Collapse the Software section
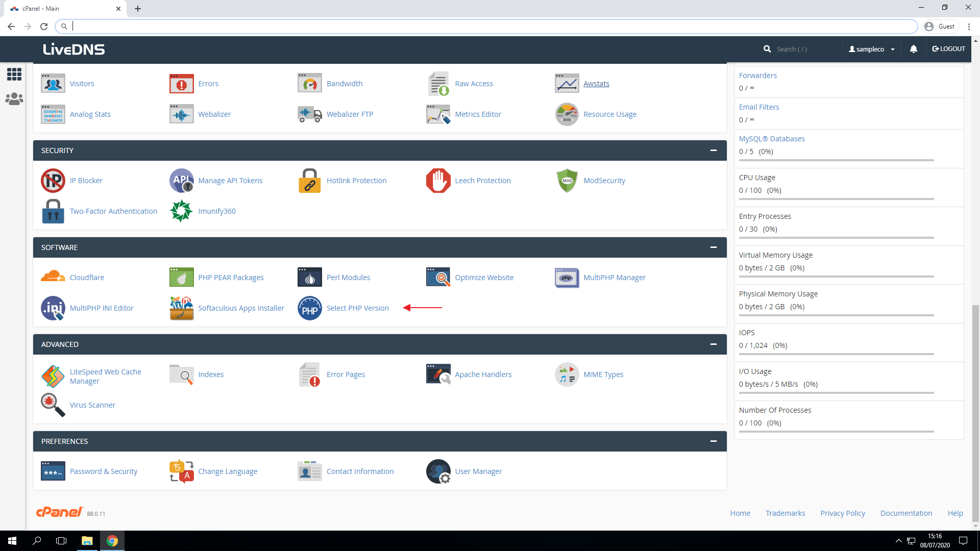Viewport: 980px width, 551px height. [x=714, y=247]
